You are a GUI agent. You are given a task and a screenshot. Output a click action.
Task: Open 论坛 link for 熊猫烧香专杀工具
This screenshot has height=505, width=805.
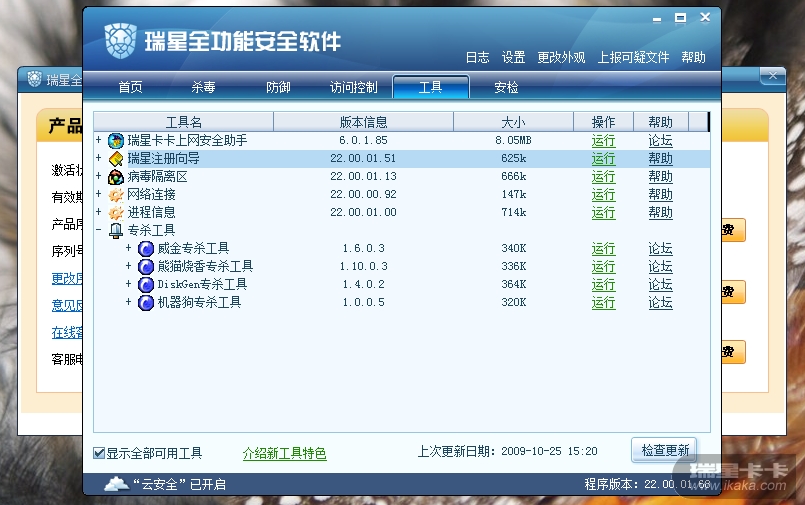tap(660, 266)
